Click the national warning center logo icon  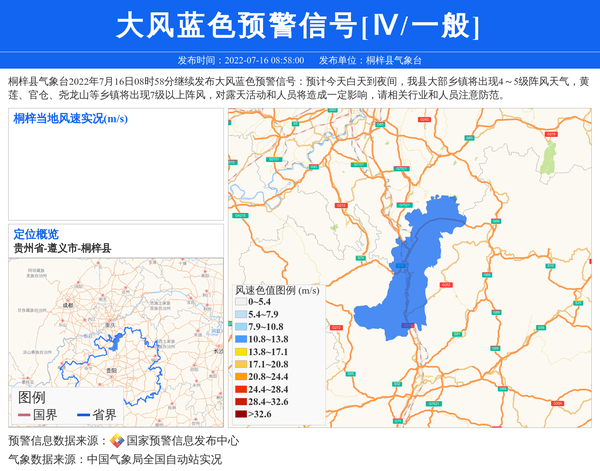pyautogui.click(x=117, y=440)
